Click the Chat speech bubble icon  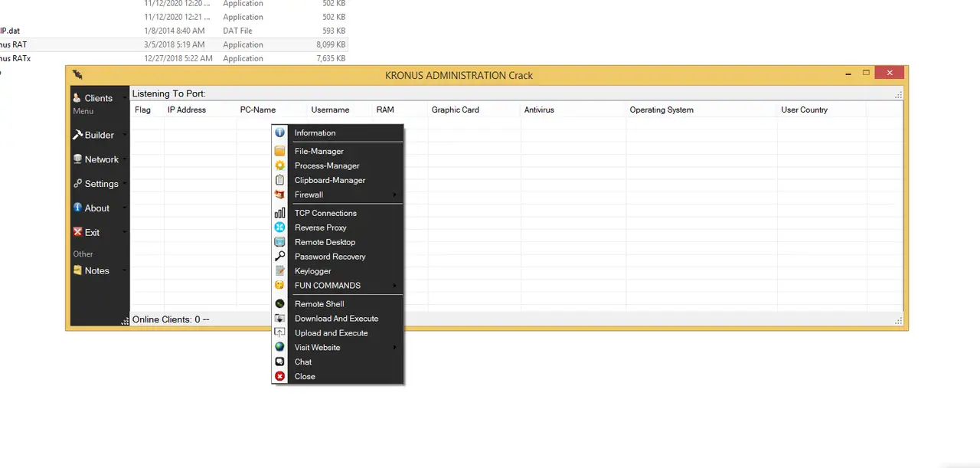coord(279,362)
